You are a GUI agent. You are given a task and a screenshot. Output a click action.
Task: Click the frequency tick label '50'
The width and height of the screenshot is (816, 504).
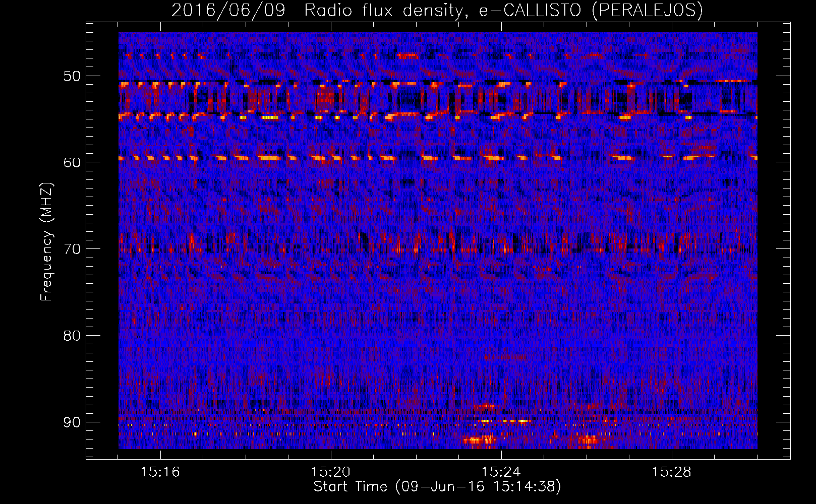72,76
